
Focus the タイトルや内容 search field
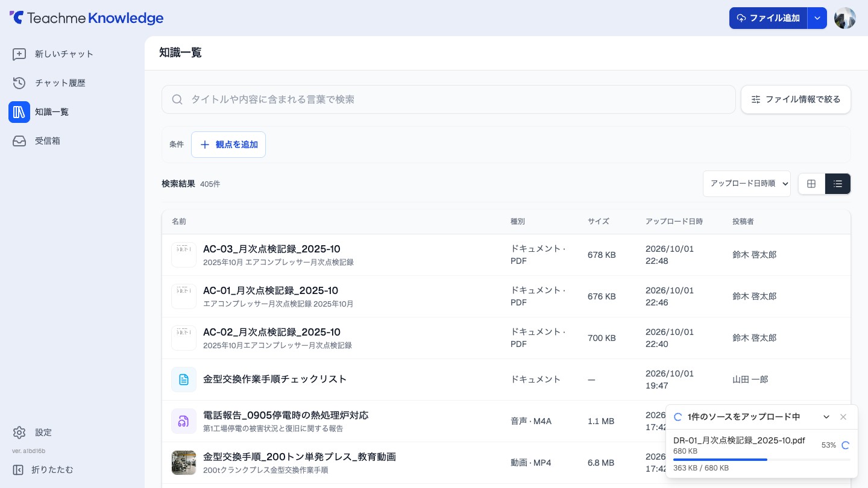(448, 99)
